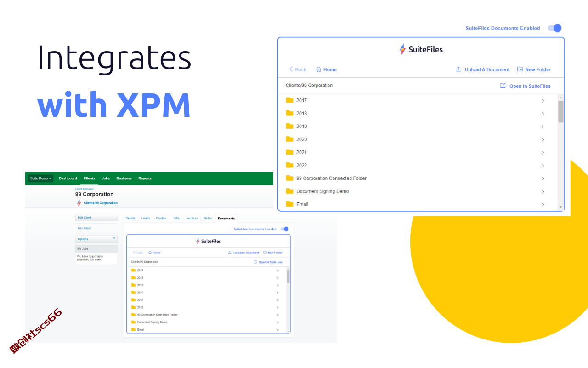Click New Folder icon in large panel
The width and height of the screenshot is (588, 368).
(x=520, y=69)
